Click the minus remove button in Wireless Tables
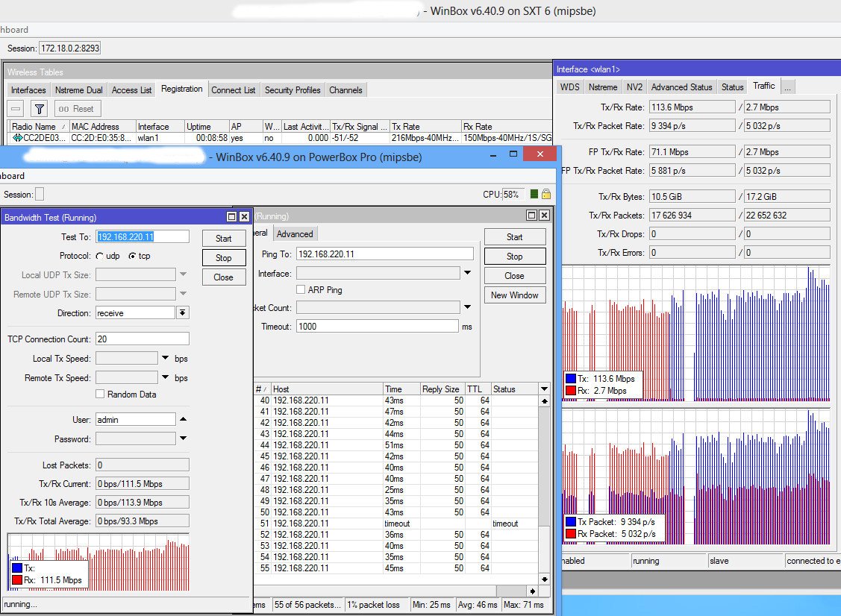Screen dimensions: 841x616 coord(16,109)
